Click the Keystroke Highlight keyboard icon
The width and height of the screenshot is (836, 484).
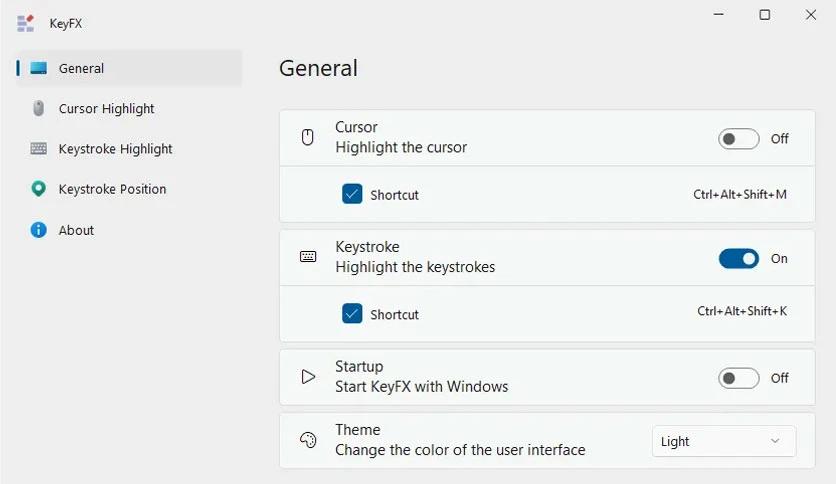coord(38,148)
